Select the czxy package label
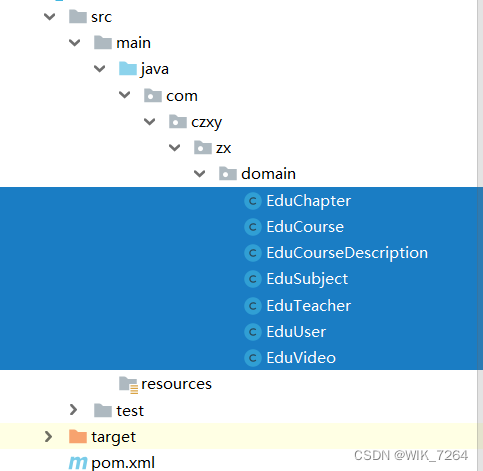 (x=206, y=122)
